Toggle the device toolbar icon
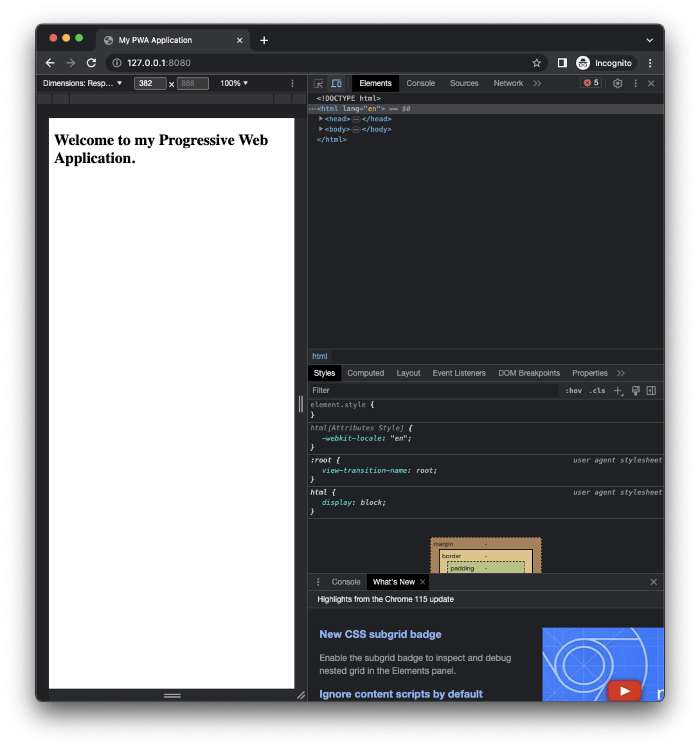The width and height of the screenshot is (700, 749). (x=336, y=83)
